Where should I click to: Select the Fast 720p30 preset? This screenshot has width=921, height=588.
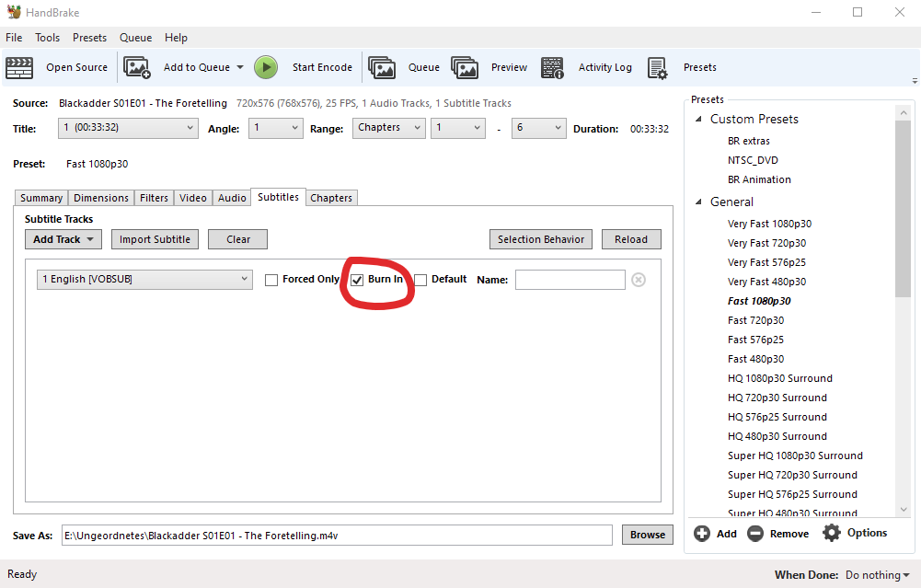(x=756, y=321)
